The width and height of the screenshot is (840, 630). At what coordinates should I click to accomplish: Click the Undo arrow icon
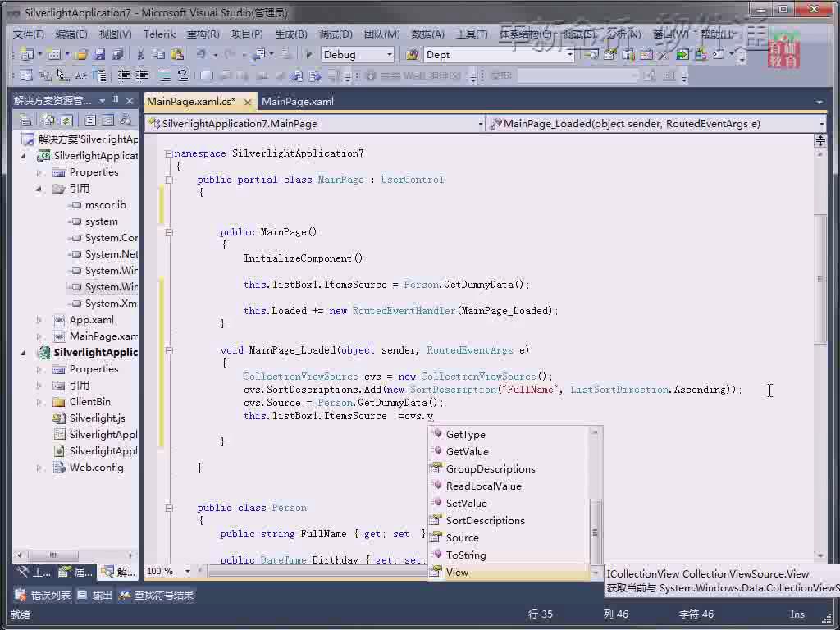[x=202, y=54]
